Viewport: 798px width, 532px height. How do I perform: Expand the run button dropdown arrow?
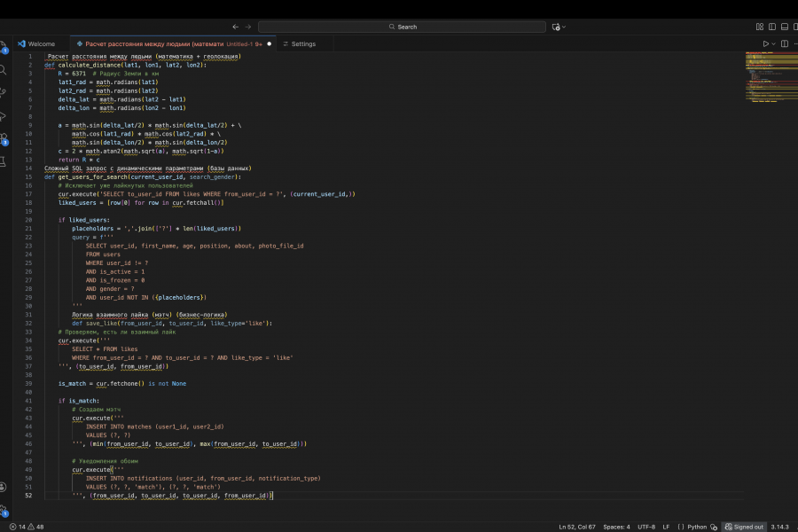(x=774, y=43)
